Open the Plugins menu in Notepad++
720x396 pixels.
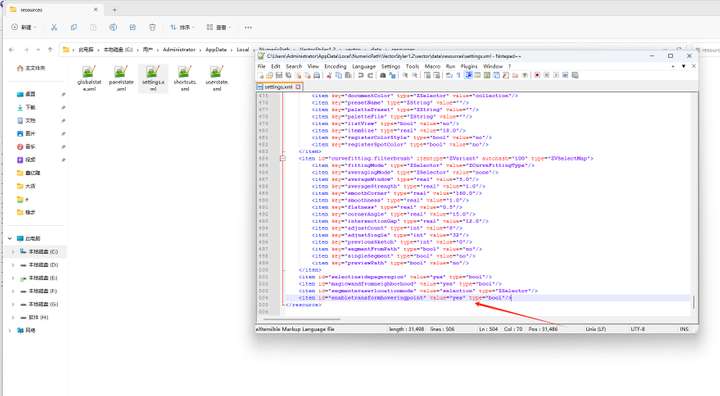click(x=469, y=67)
